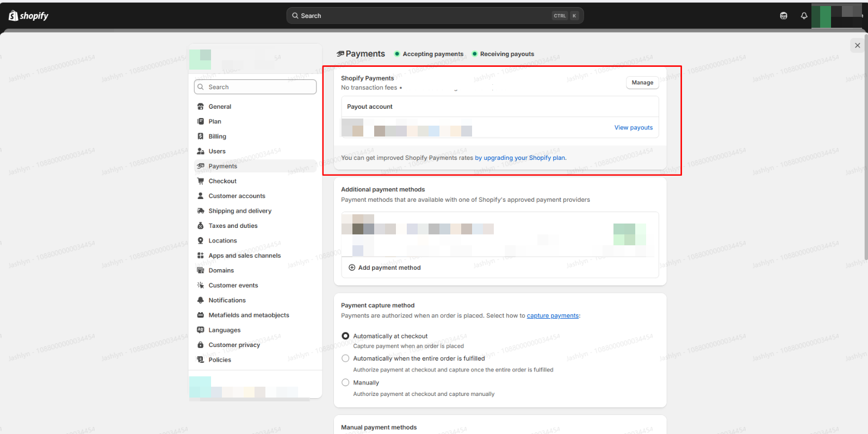868x434 pixels.
Task: Click the Shopify logo in top bar
Action: point(28,16)
